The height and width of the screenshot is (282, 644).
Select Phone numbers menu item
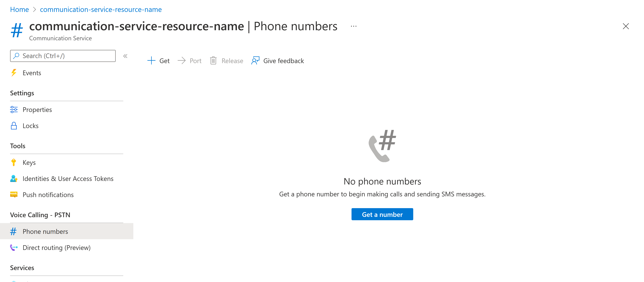point(45,231)
